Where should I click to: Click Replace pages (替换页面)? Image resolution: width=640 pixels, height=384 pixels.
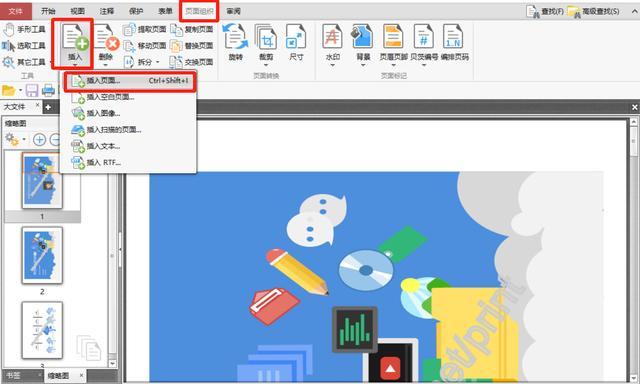(192, 46)
